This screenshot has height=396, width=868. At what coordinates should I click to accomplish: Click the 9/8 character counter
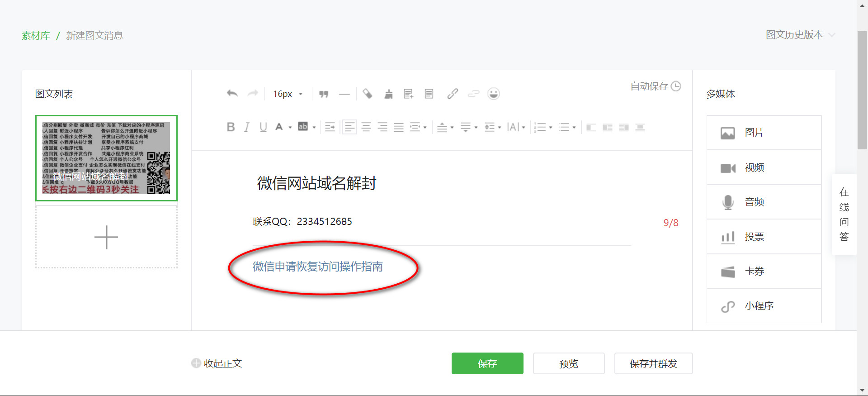[671, 223]
